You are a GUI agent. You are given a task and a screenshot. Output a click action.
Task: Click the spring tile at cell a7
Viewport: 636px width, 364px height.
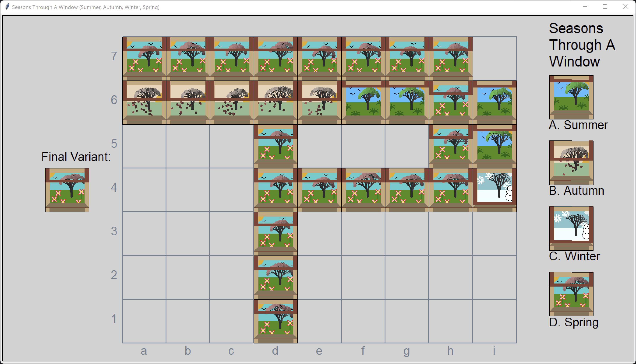click(144, 59)
